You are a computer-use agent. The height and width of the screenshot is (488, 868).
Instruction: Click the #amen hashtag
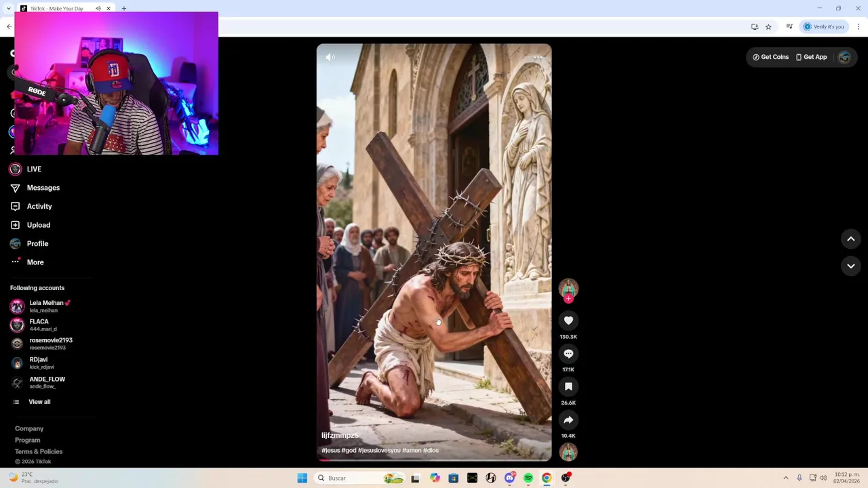tap(412, 450)
